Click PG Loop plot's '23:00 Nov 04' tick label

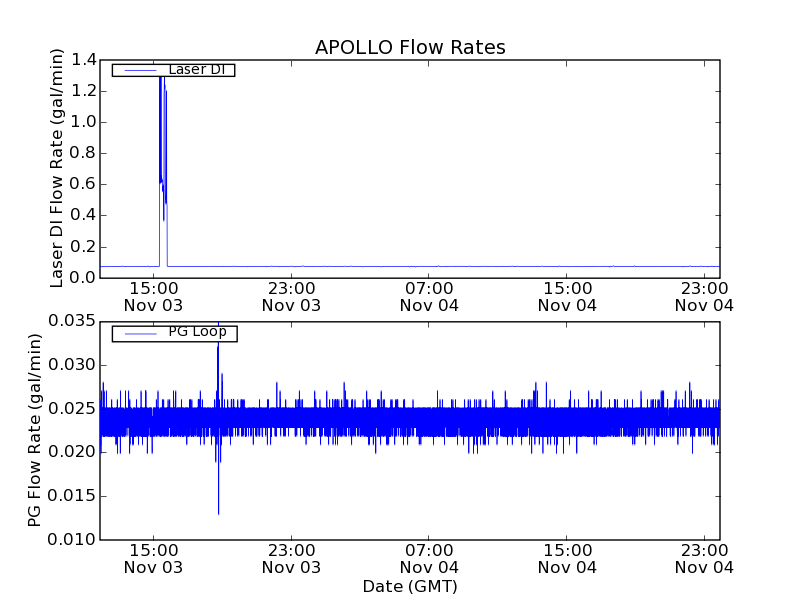click(704, 559)
